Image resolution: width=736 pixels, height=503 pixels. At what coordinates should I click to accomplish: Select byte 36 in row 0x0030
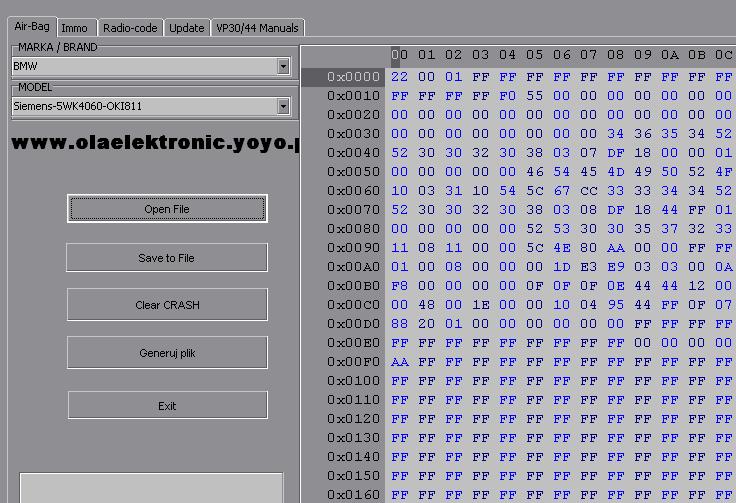point(643,134)
